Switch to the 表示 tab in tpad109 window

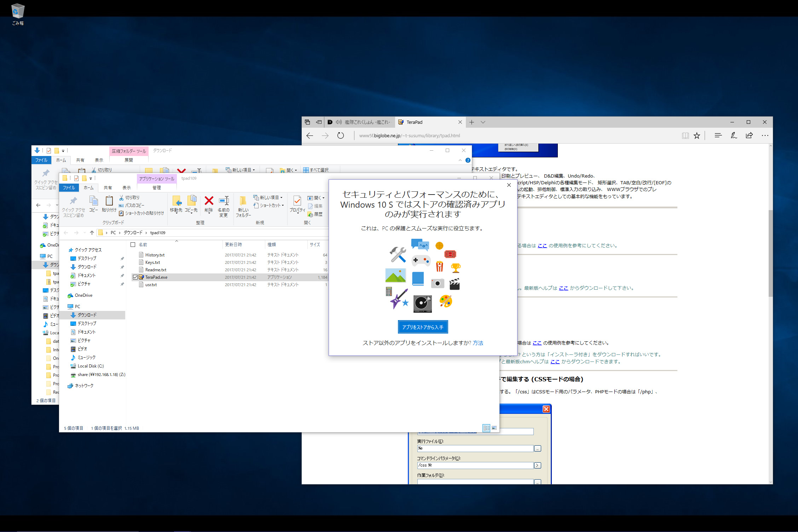(x=127, y=188)
